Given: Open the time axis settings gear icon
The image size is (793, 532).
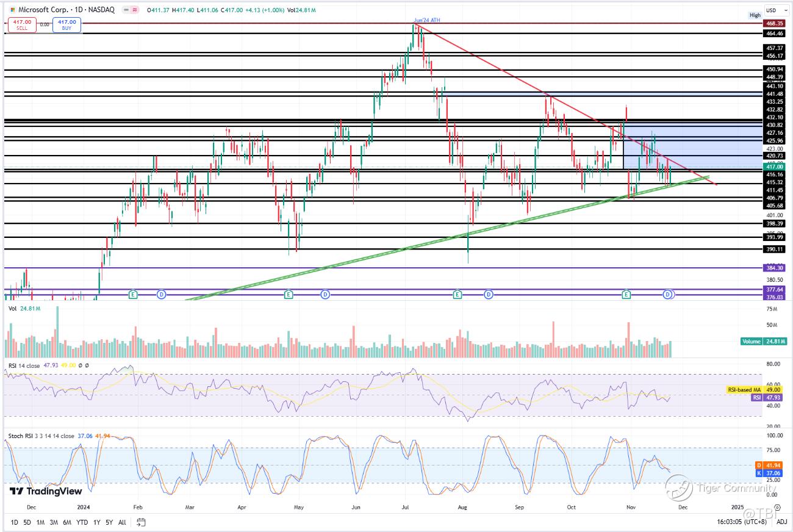Looking at the screenshot, I should (x=777, y=507).
